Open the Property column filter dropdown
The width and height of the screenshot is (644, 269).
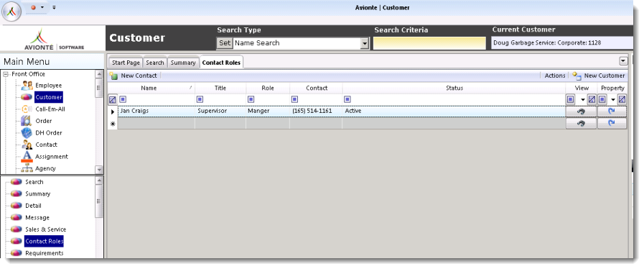[x=613, y=99]
